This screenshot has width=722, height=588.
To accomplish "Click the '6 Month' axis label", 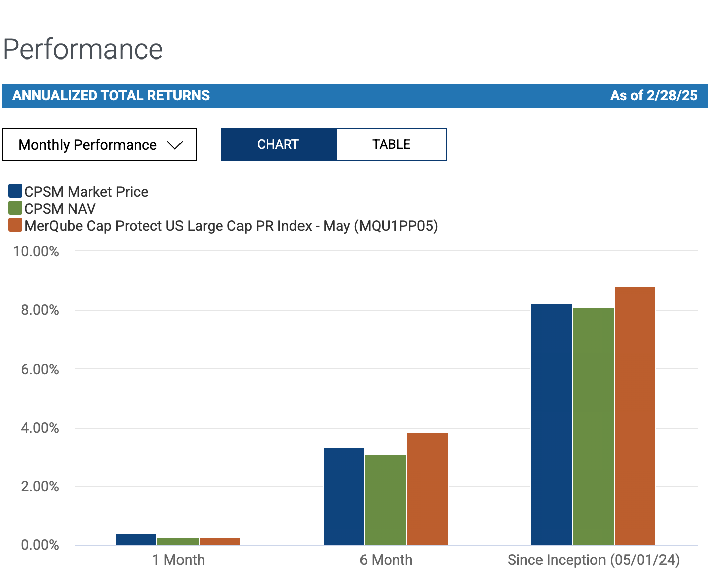I will pyautogui.click(x=386, y=560).
